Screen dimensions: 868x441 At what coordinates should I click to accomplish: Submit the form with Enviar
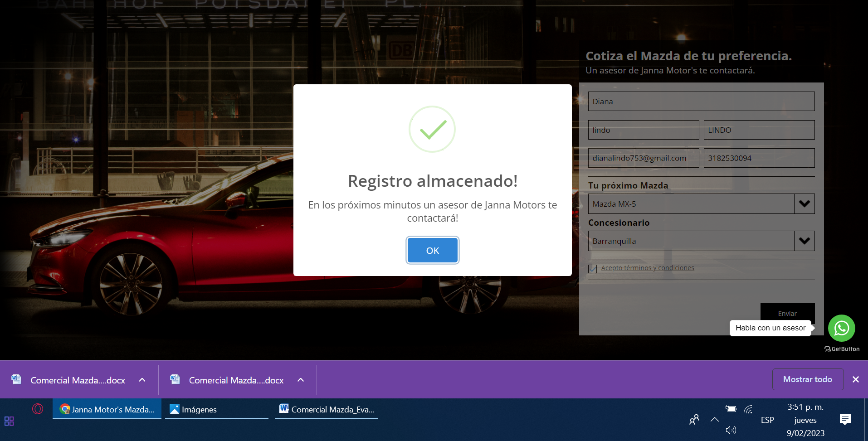tap(787, 313)
